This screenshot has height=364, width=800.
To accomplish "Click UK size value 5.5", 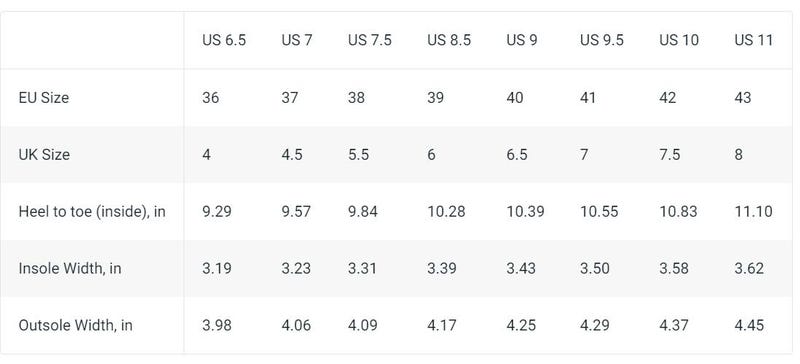I will (358, 155).
